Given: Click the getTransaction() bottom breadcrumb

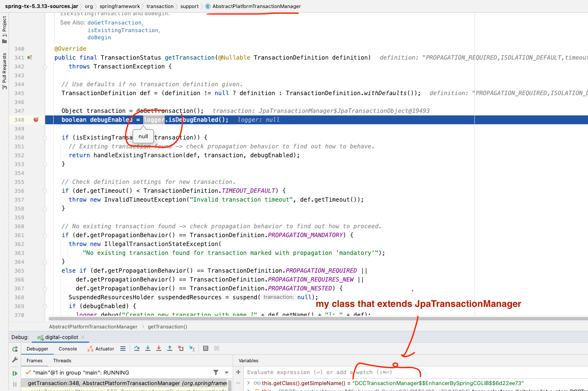Looking at the screenshot, I should coord(167,327).
